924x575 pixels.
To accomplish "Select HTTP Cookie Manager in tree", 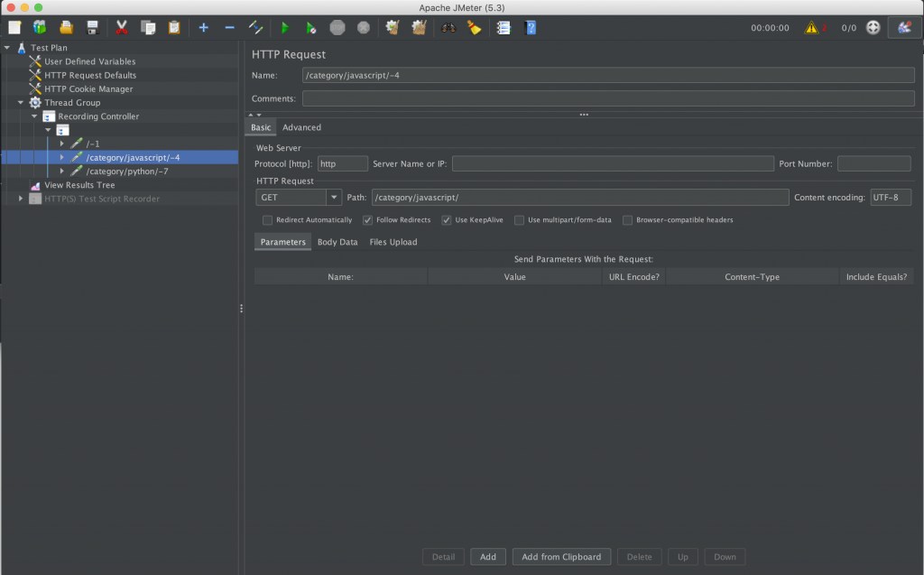I will 88,89.
